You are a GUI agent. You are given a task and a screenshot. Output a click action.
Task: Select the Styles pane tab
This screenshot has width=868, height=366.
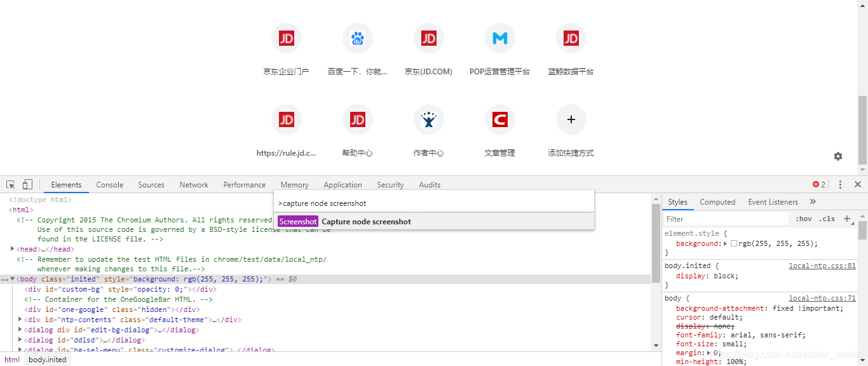pyautogui.click(x=677, y=202)
